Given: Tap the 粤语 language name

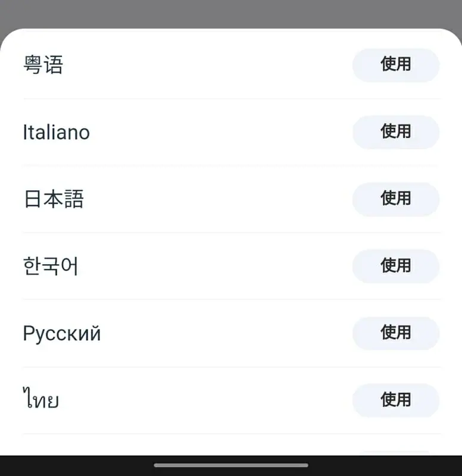Looking at the screenshot, I should [43, 64].
